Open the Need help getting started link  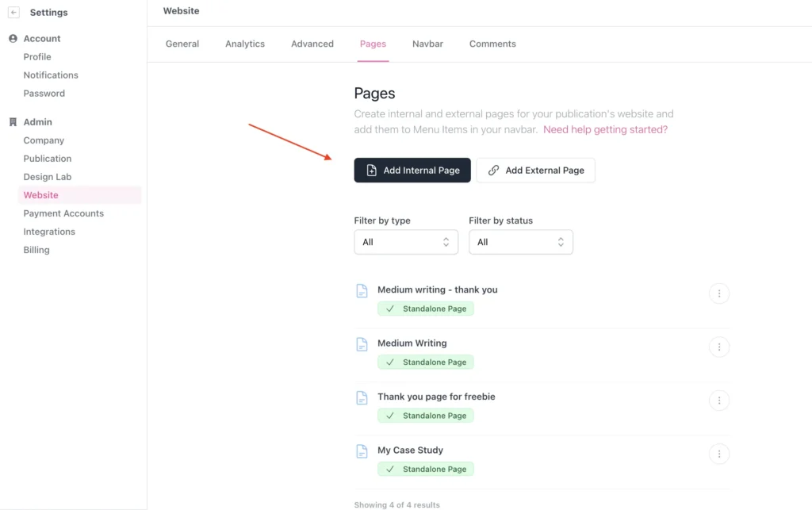click(x=605, y=129)
